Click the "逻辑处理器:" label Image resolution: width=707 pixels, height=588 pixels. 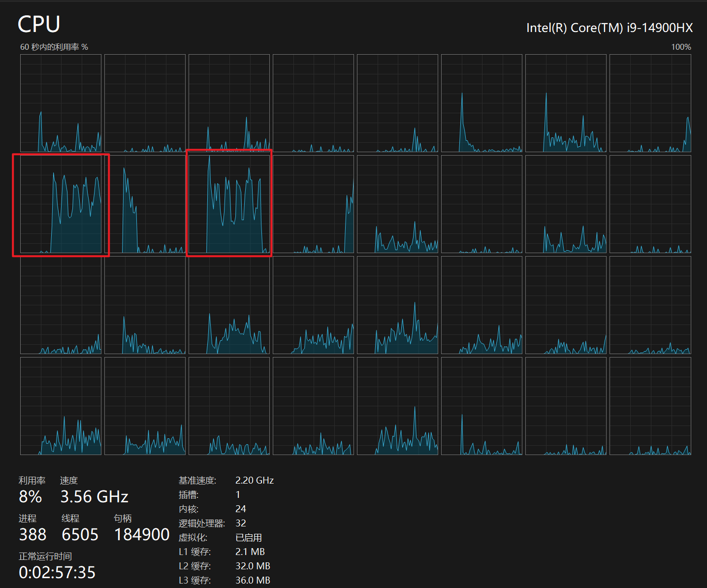(202, 523)
